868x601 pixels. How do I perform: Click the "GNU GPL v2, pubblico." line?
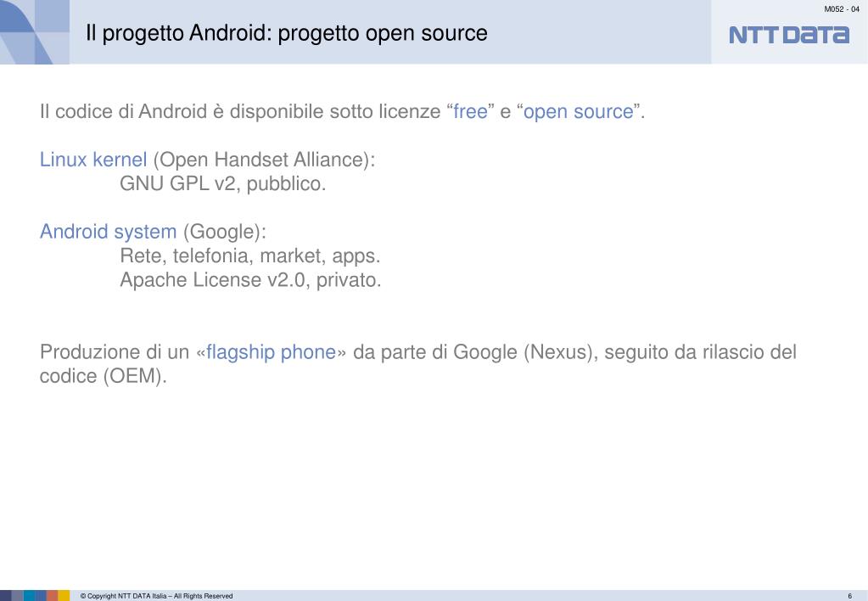(223, 184)
